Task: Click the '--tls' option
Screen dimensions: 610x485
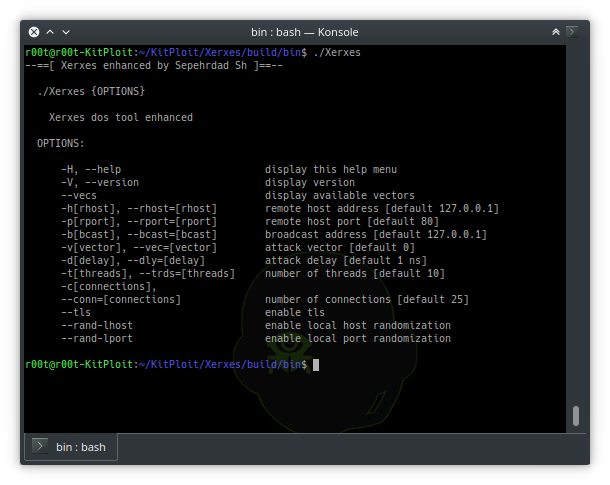Action: click(x=76, y=312)
